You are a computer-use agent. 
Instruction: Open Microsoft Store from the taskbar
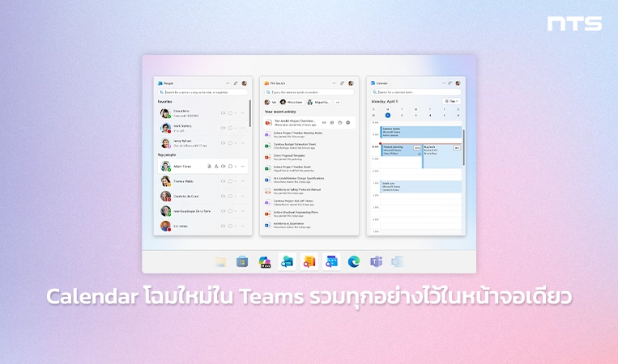[242, 262]
